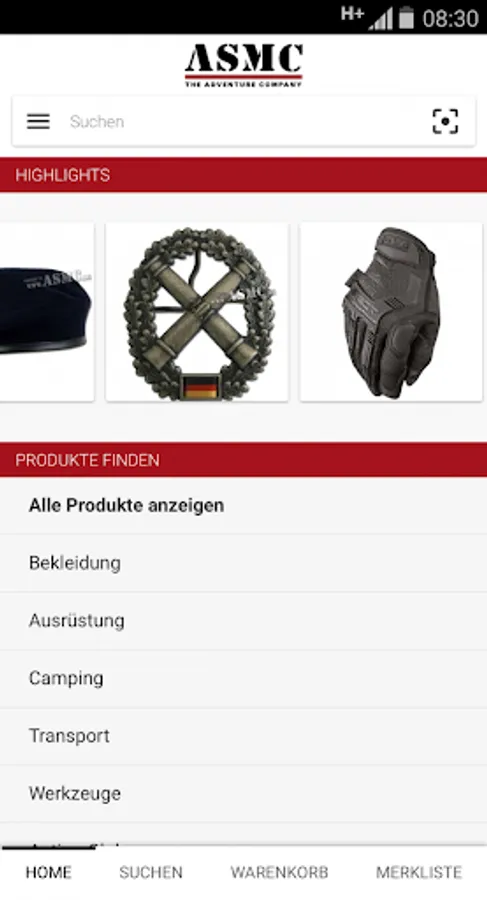The image size is (487, 900).
Task: Open the Camping category
Action: 244,678
